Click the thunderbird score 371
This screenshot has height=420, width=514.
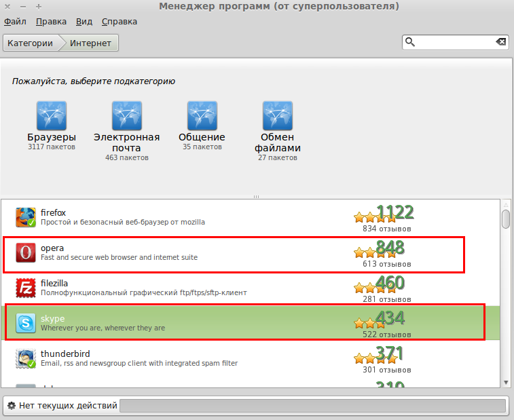pyautogui.click(x=389, y=354)
